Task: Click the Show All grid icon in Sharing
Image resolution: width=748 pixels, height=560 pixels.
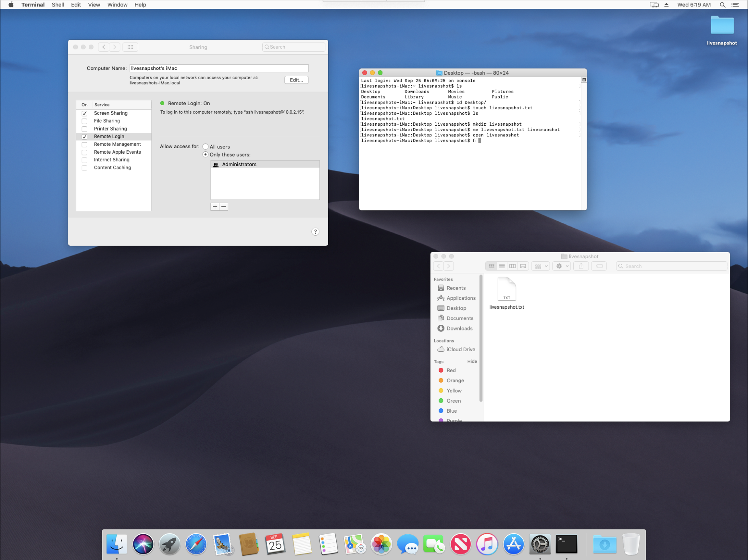Action: [130, 47]
